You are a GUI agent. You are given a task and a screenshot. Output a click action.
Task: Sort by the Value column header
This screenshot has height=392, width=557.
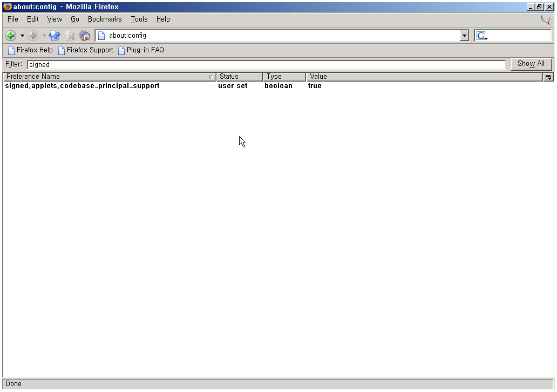pos(425,77)
